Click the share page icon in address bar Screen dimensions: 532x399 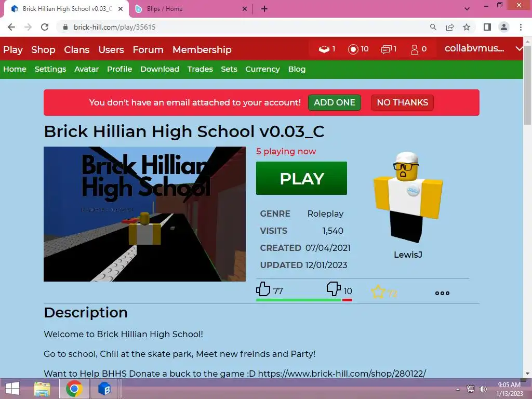coord(450,27)
